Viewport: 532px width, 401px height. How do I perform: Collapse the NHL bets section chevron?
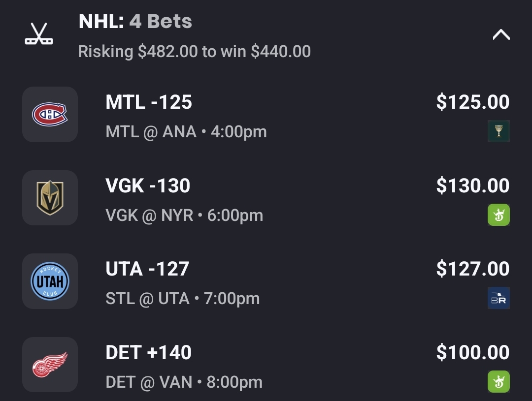(x=501, y=35)
